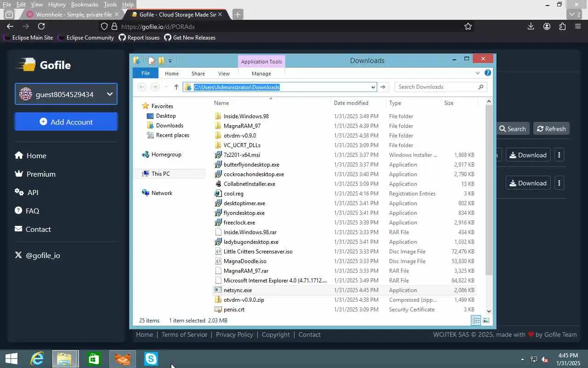Open the Get New Releases bookmark

tap(189, 38)
